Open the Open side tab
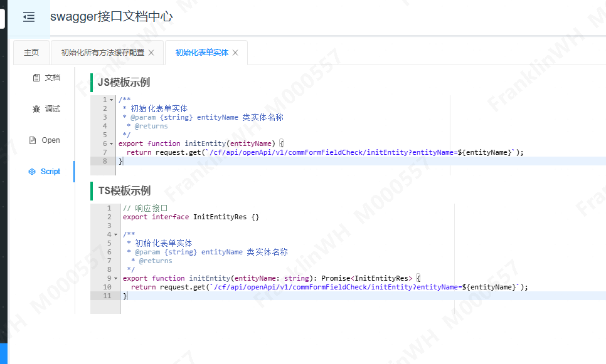606x364 pixels. click(x=45, y=140)
